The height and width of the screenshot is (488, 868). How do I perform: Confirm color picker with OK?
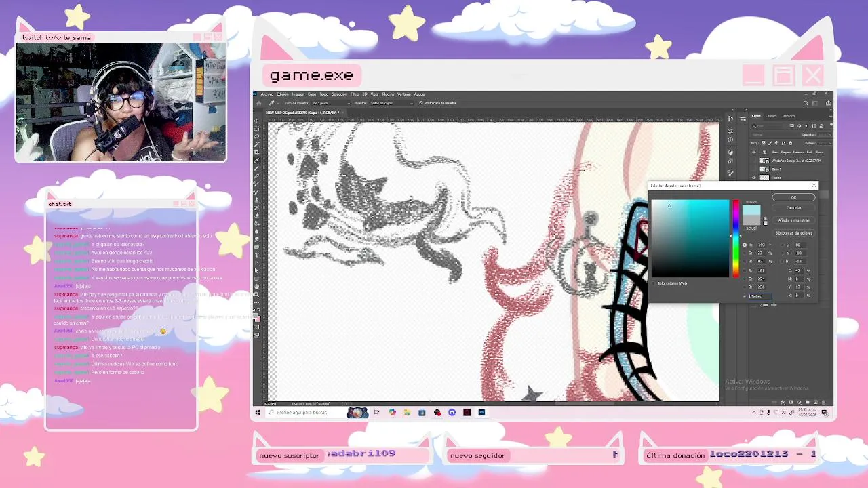793,197
